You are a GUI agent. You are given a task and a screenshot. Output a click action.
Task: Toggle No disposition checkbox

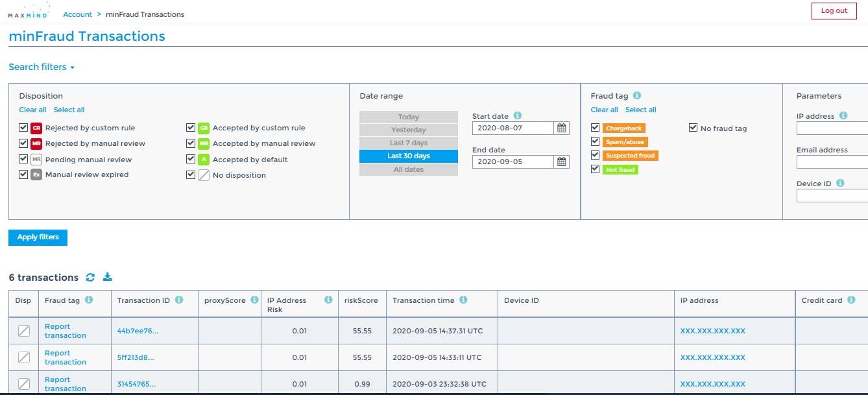[x=191, y=174]
